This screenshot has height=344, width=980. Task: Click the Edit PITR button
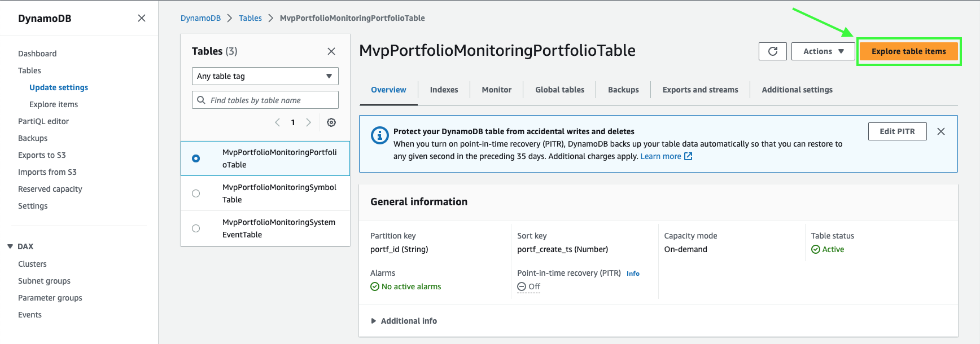click(x=897, y=131)
